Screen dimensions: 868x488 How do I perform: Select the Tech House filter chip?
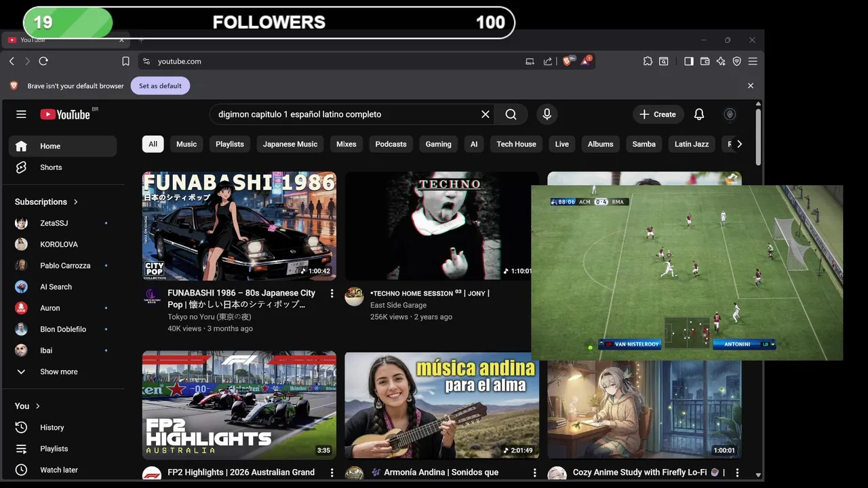pos(516,144)
